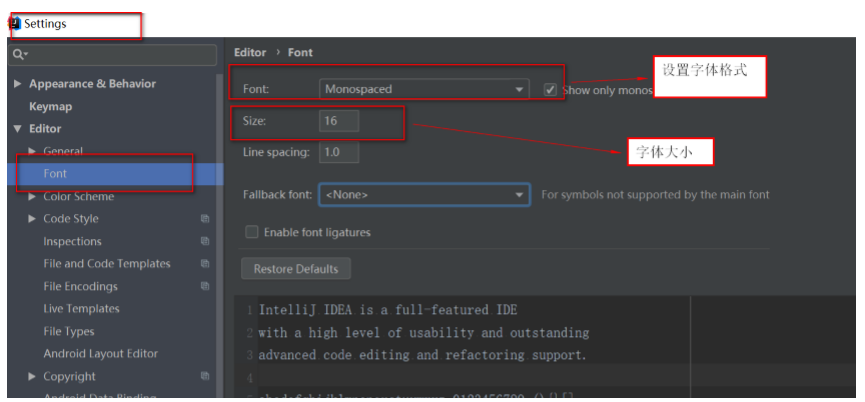Open Android Layout Editor settings
The height and width of the screenshot is (402, 865).
click(x=100, y=353)
